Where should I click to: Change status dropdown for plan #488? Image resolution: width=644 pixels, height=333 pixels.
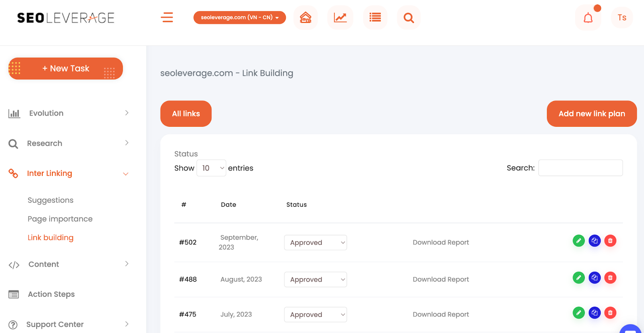point(316,279)
